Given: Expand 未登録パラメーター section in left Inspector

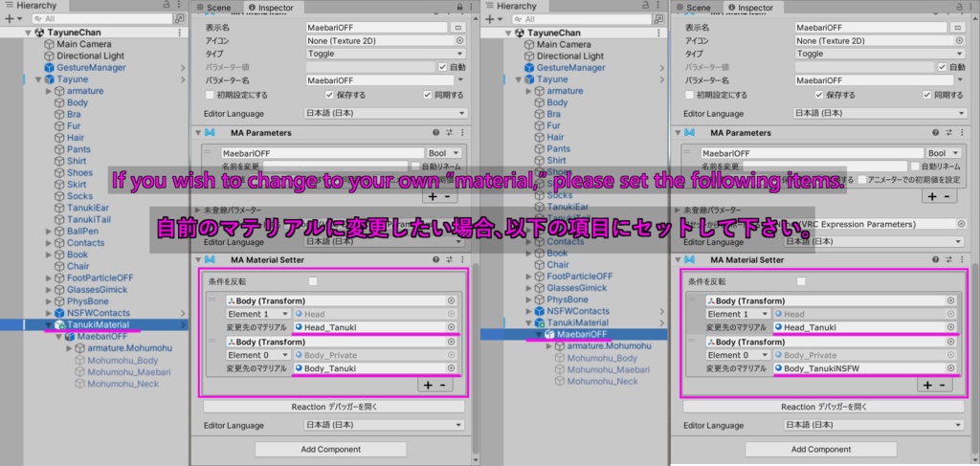Looking at the screenshot, I should click(x=199, y=211).
